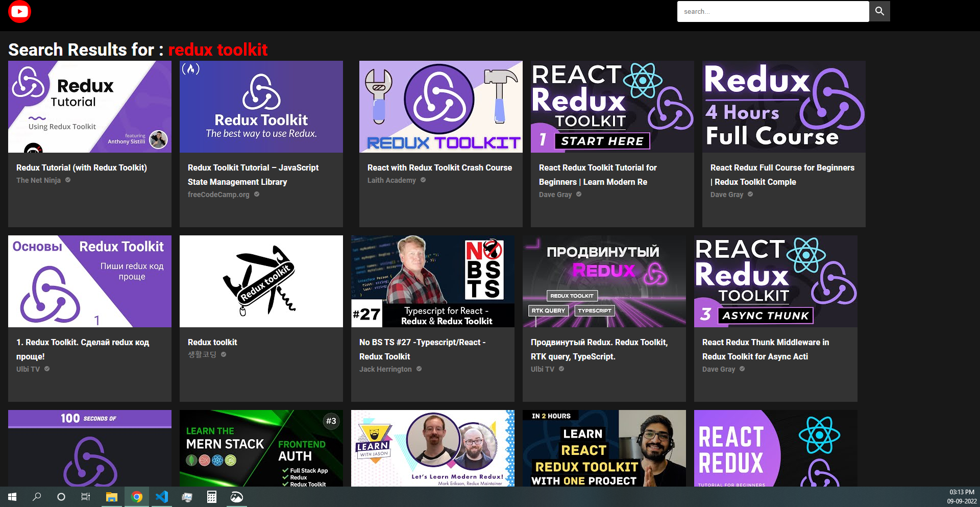Click the taskbar clock showing 03:13 PM

[x=962, y=497]
